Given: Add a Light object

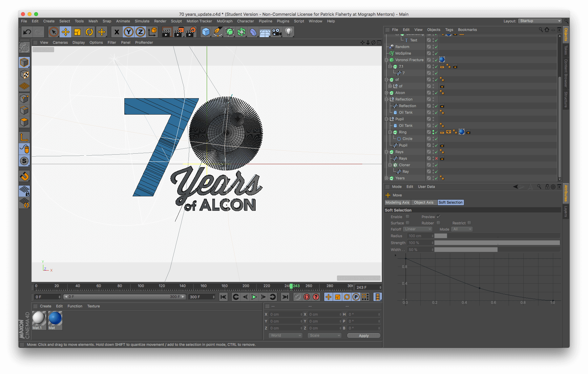Looking at the screenshot, I should click(289, 32).
